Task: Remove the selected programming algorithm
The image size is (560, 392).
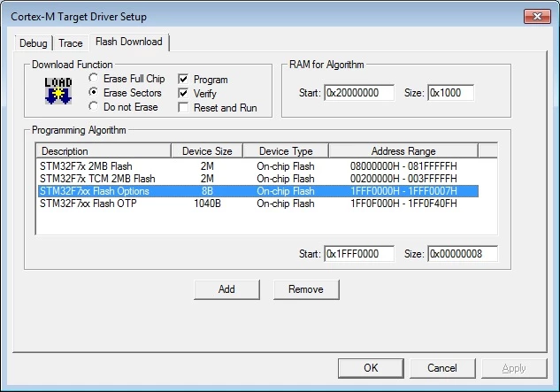Action: [306, 289]
